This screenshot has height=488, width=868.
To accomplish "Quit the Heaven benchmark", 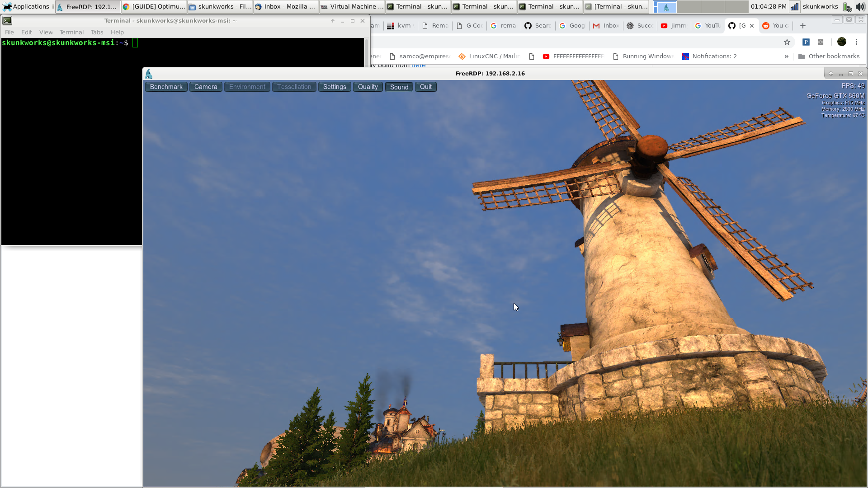I will pos(426,87).
